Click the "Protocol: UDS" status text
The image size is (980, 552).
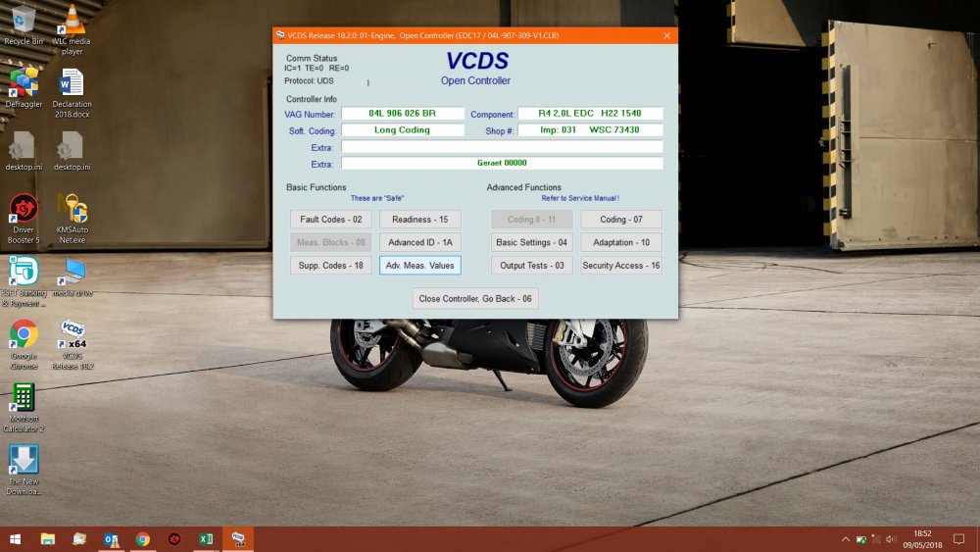click(x=309, y=80)
